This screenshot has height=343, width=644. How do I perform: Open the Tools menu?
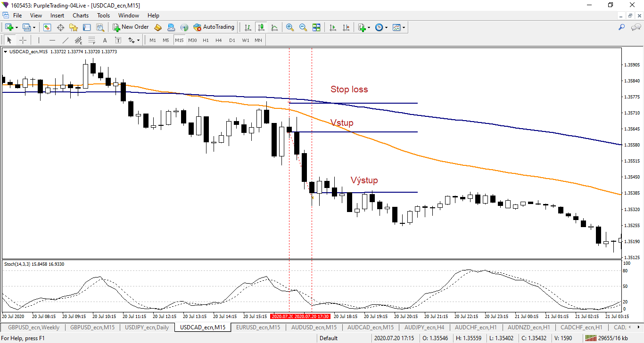pyautogui.click(x=104, y=16)
